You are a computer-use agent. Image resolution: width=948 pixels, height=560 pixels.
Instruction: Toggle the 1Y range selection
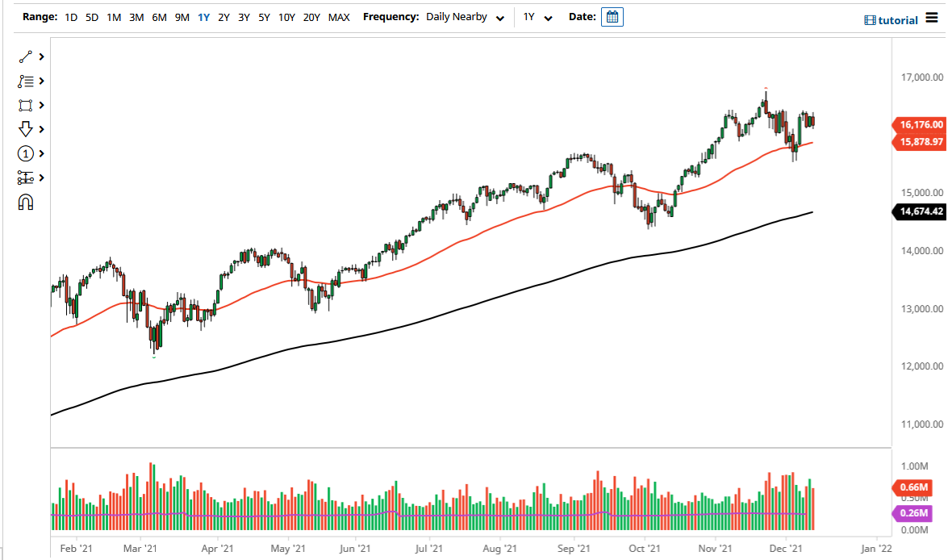pyautogui.click(x=203, y=16)
